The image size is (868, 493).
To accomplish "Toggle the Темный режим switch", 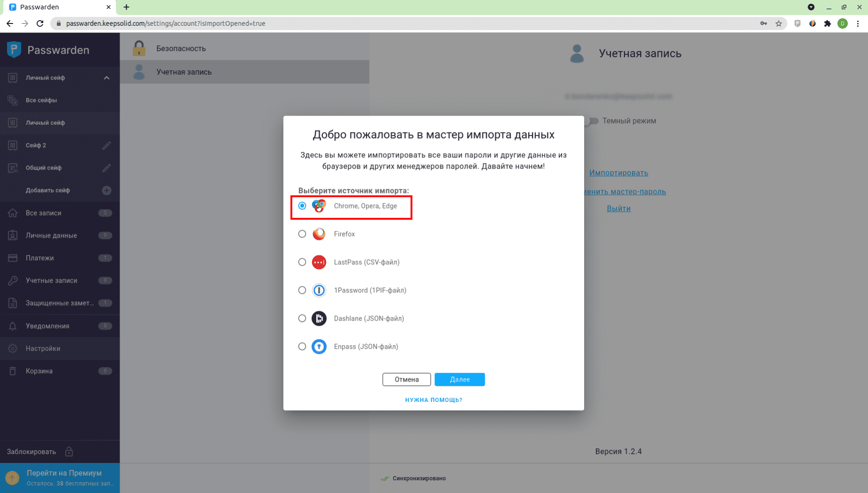I will [592, 121].
